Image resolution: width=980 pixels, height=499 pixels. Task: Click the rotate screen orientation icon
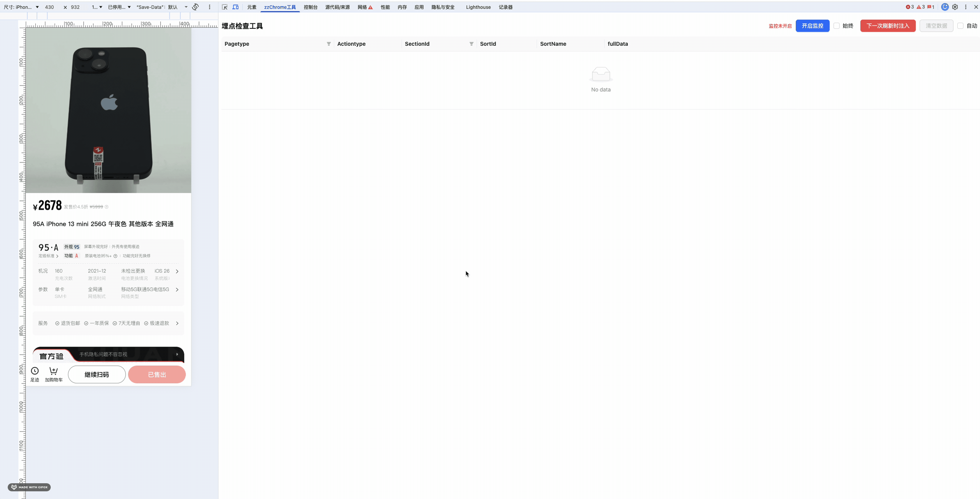click(x=195, y=7)
